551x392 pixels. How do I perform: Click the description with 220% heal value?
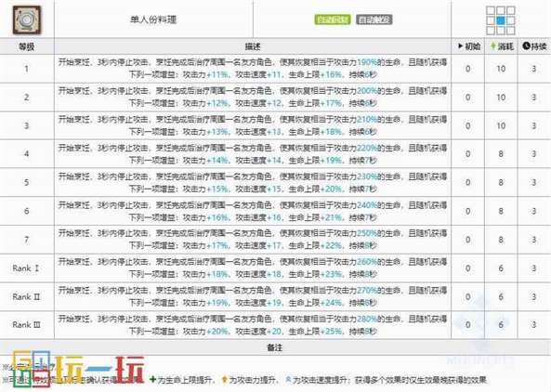point(253,154)
